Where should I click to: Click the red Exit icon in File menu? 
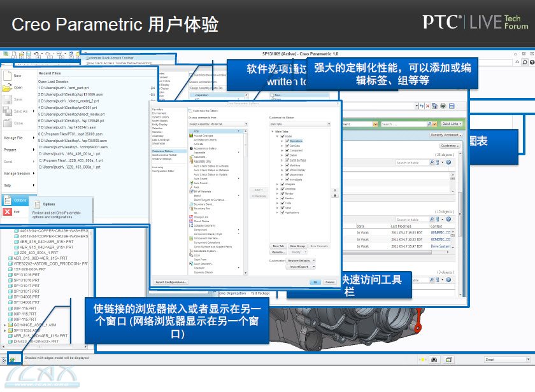(x=8, y=212)
